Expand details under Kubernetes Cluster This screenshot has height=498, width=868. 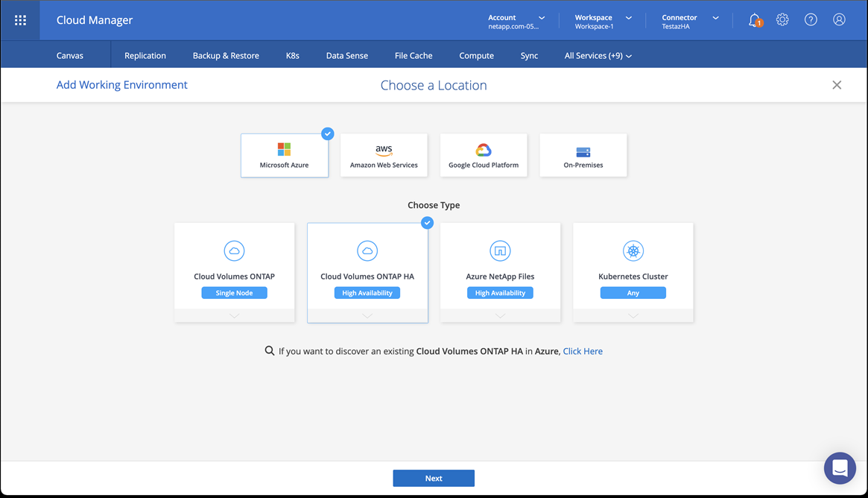[633, 315]
